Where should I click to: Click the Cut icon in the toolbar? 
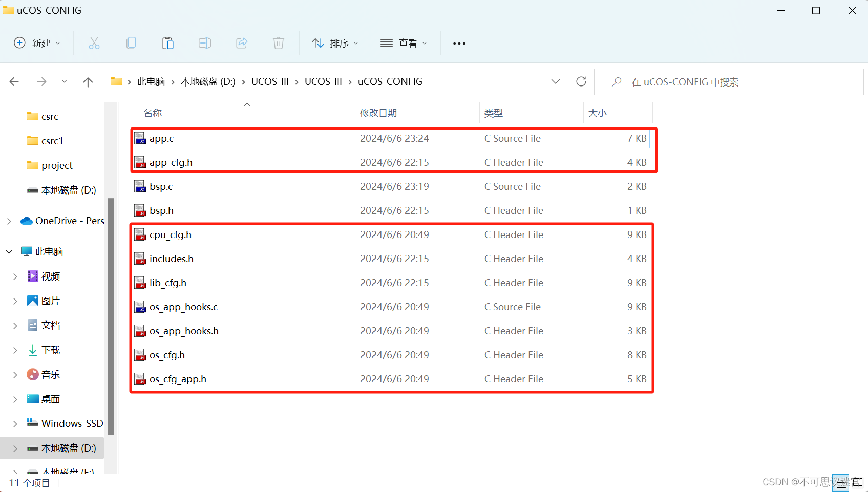tap(94, 43)
